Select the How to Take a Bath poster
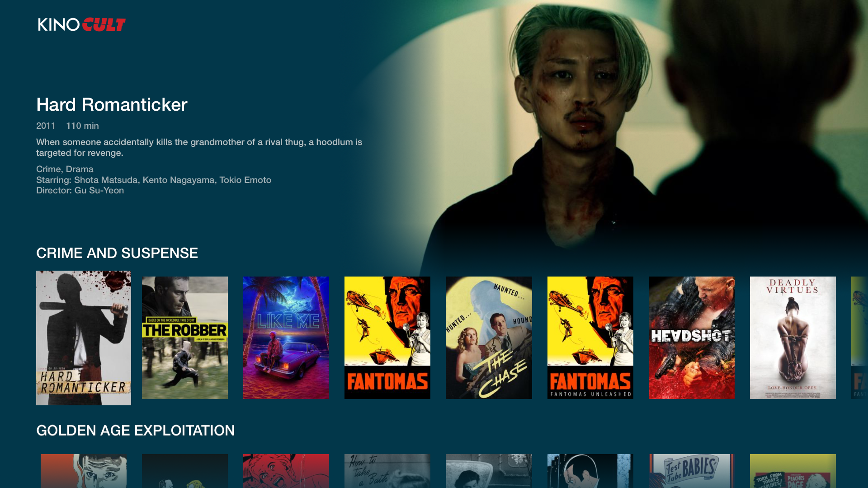This screenshot has width=868, height=488. tap(387, 471)
